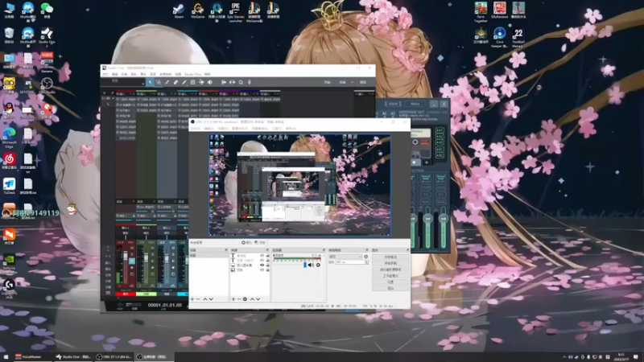Open the Scene Collection menu in OBS
The height and width of the screenshot is (362, 644).
coord(260,129)
